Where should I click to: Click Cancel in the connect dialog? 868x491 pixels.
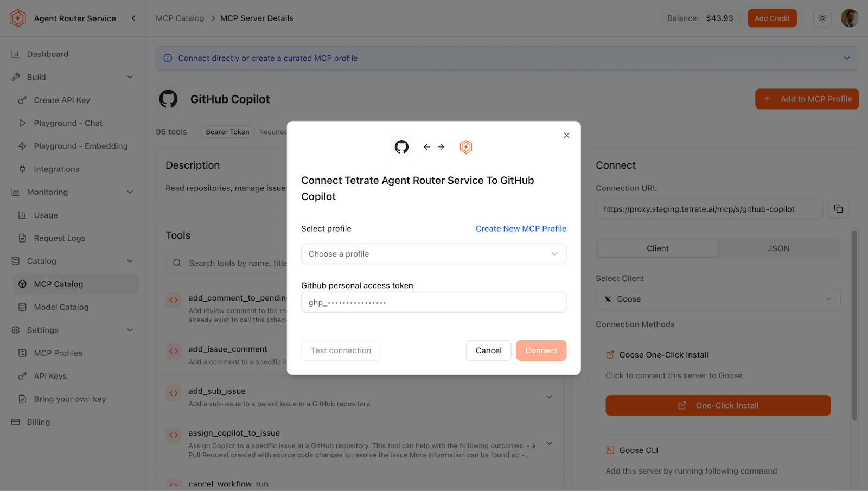pos(488,350)
